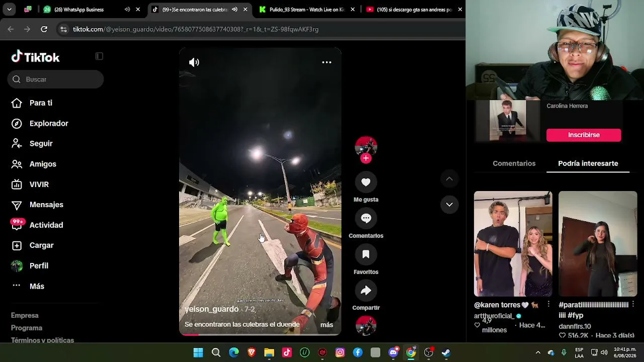Open Brave browser from the taskbar
Screen dimensions: 644x362
[252, 352]
